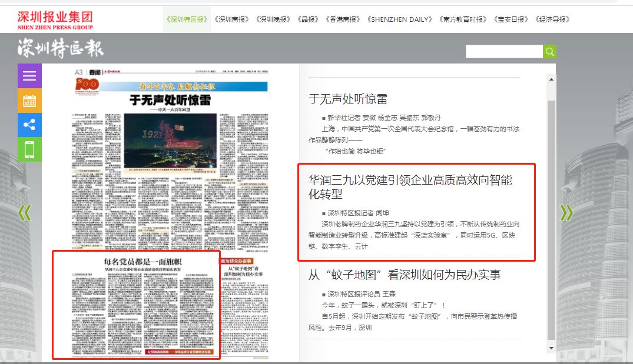
Task: Open 《晶报》 from top navigation
Action: click(309, 19)
